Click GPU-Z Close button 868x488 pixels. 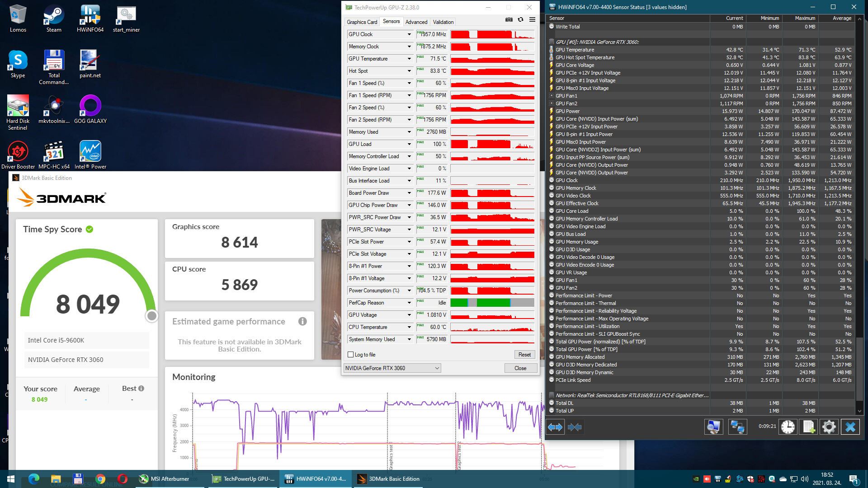pyautogui.click(x=520, y=368)
